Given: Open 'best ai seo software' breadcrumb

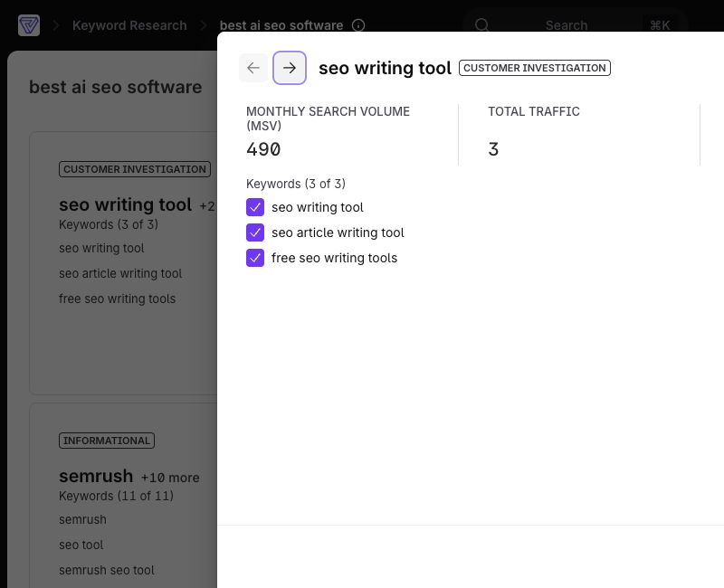Looking at the screenshot, I should [281, 25].
